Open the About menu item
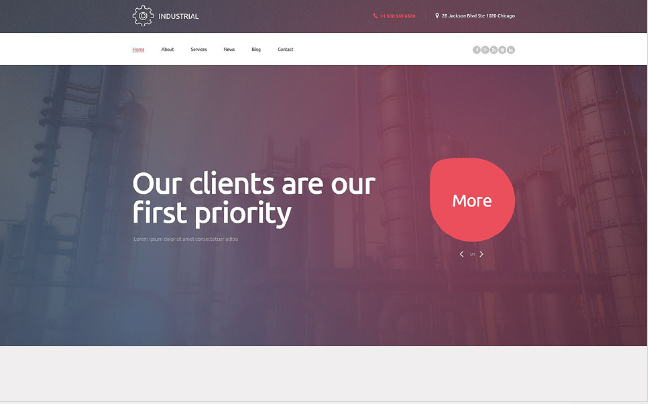Screen dimensions: 648x404 click(167, 49)
